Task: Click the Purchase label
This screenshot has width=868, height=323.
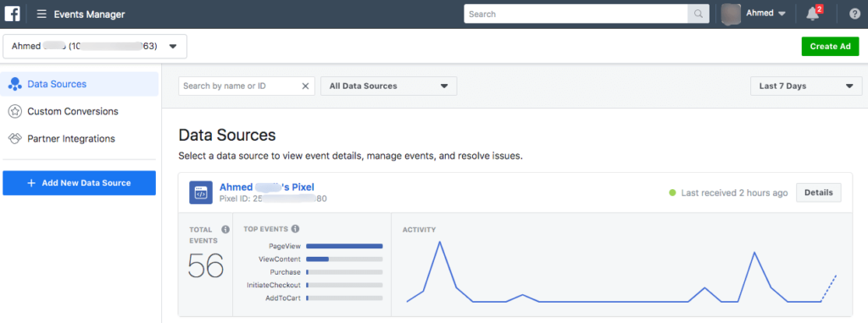Action: [285, 272]
